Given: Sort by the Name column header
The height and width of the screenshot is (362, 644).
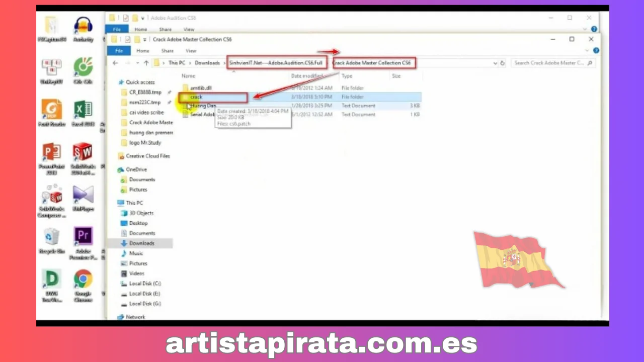Looking at the screenshot, I should (x=188, y=76).
